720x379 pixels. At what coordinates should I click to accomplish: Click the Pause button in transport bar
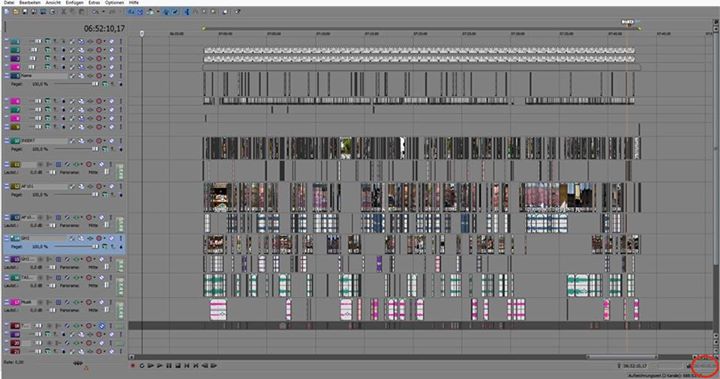point(169,366)
